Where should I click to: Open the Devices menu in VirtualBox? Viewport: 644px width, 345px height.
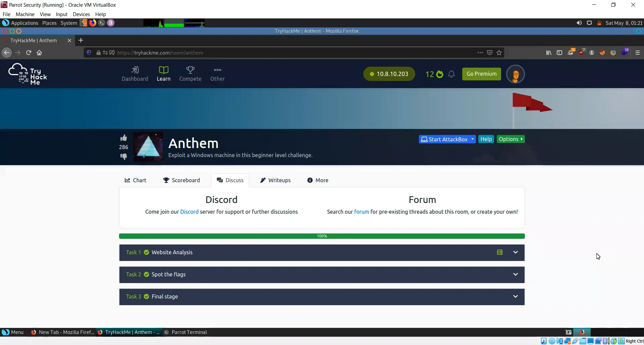coord(81,14)
